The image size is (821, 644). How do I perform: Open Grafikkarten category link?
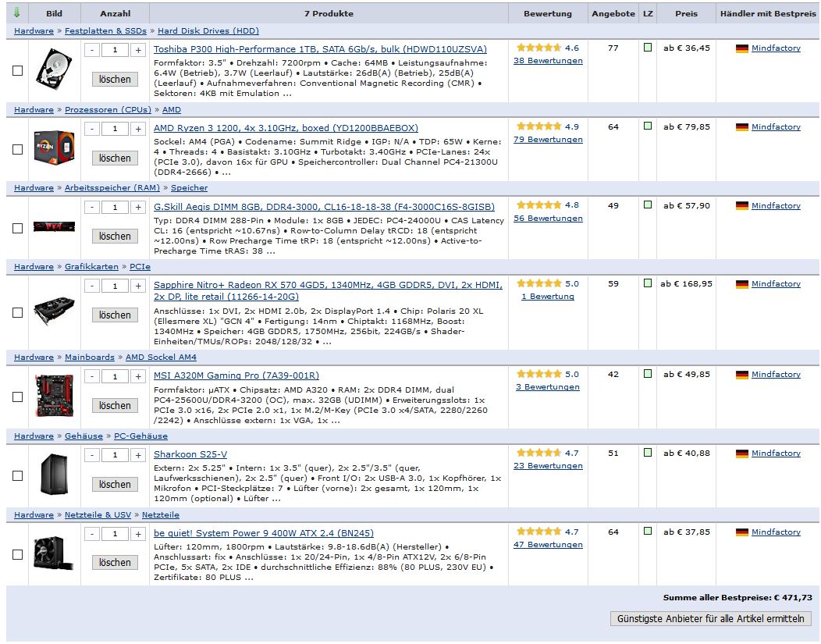point(91,266)
